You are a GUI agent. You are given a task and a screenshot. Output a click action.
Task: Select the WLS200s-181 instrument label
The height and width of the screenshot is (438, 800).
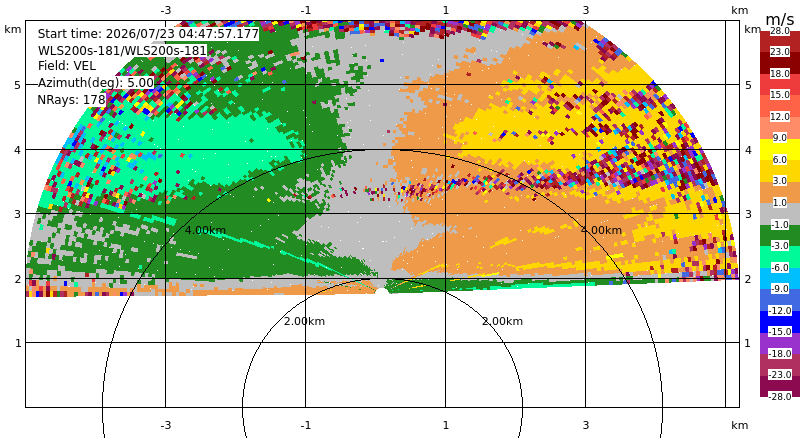(122, 51)
